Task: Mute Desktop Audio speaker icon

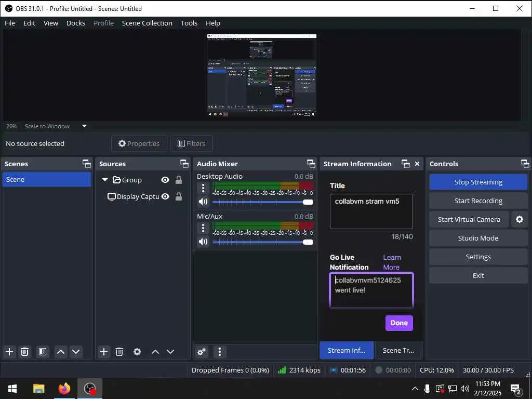Action: coord(203,202)
